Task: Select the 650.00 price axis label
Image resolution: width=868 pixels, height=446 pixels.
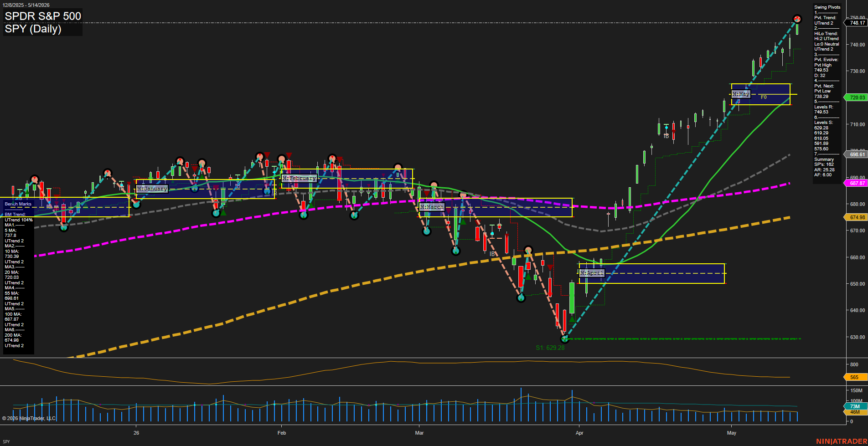Action: tap(857, 284)
